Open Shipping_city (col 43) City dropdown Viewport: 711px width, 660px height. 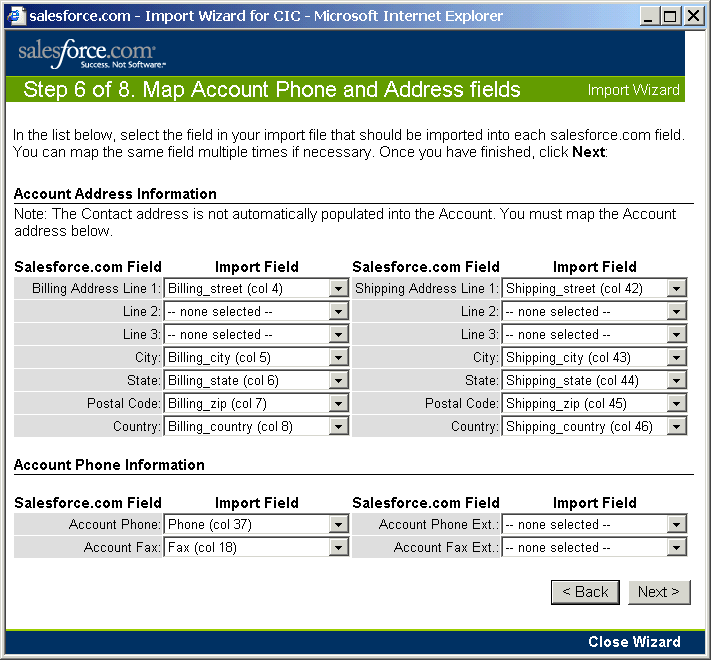(594, 357)
